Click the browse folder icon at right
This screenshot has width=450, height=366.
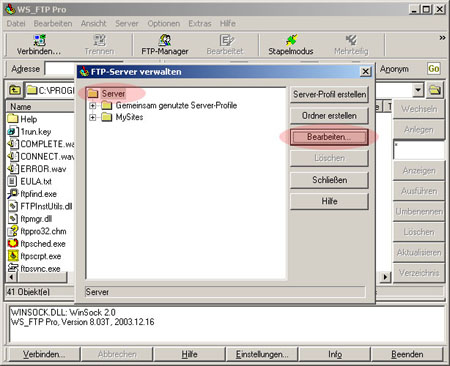pos(435,90)
